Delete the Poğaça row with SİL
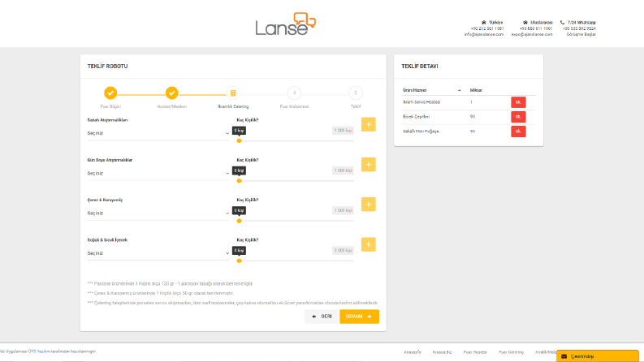 click(x=518, y=131)
